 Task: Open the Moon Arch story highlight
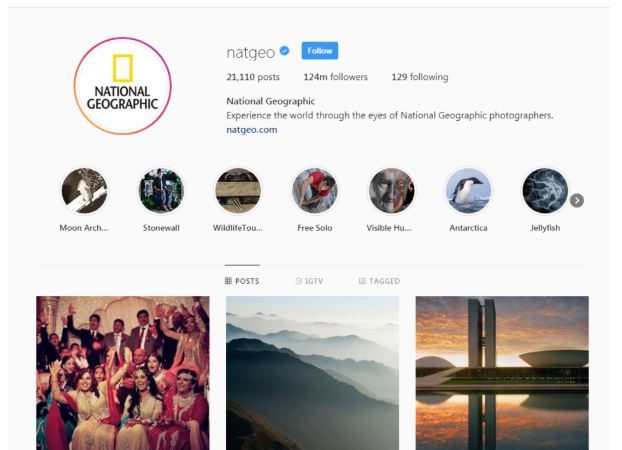(x=84, y=191)
